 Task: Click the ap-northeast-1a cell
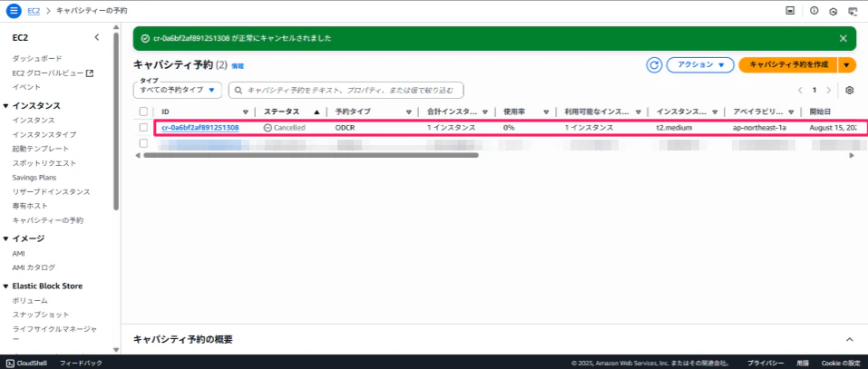[759, 128]
